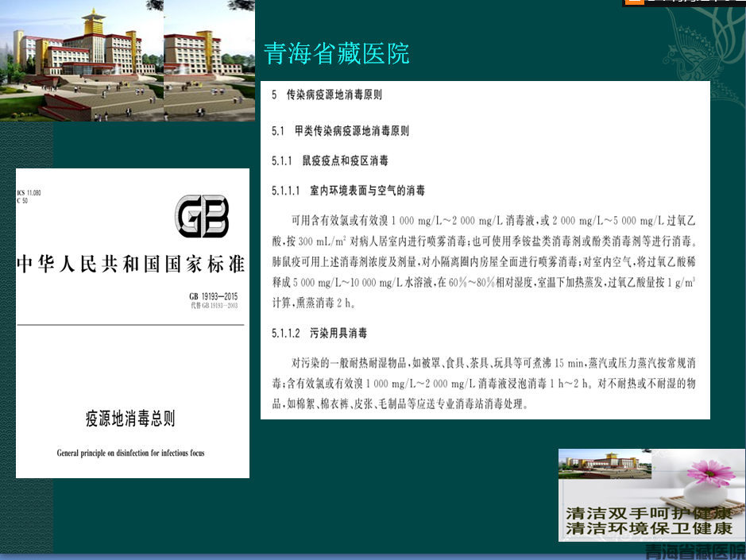
Task: Click the GB logo on the standard cover
Action: [x=202, y=216]
